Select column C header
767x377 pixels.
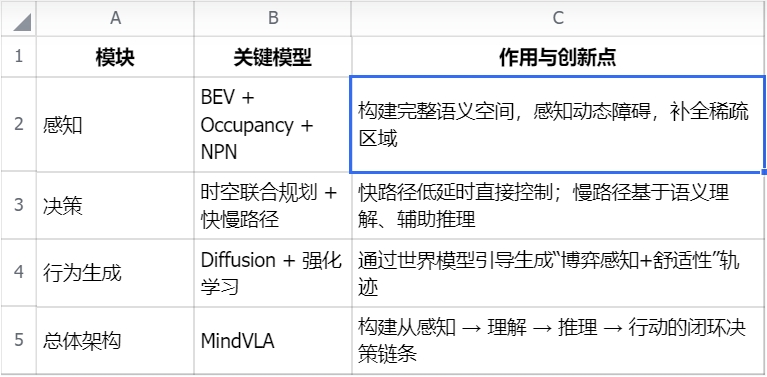click(558, 18)
